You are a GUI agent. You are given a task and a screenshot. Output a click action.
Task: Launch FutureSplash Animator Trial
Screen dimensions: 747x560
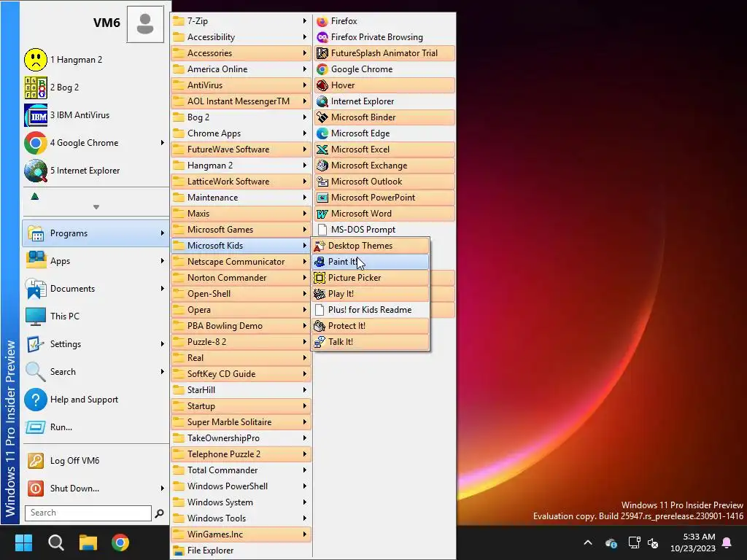click(384, 52)
